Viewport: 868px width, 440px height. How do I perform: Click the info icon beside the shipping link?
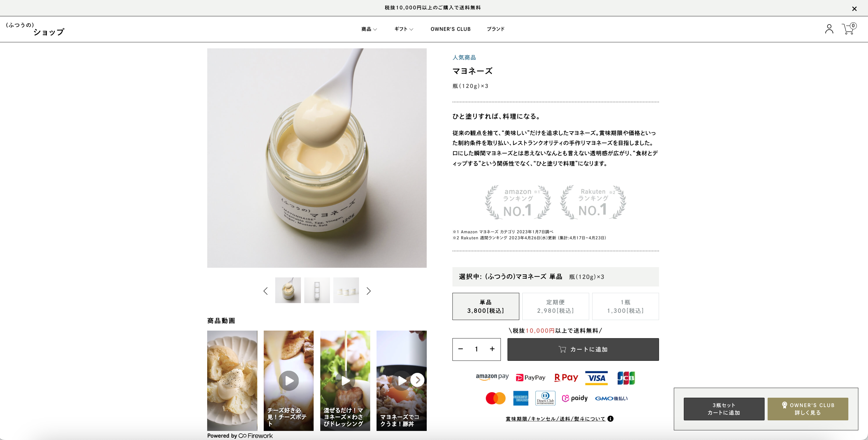point(610,419)
